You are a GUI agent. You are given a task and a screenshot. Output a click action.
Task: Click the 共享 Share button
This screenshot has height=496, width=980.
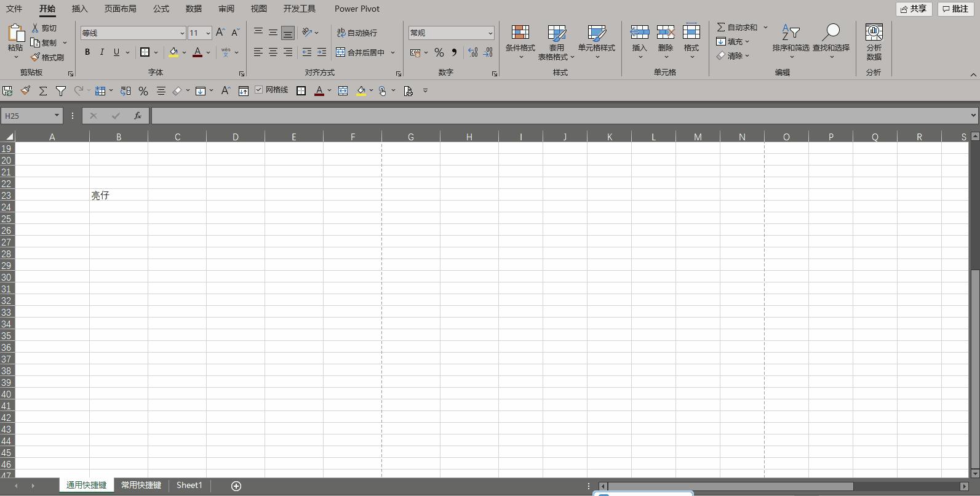[914, 9]
